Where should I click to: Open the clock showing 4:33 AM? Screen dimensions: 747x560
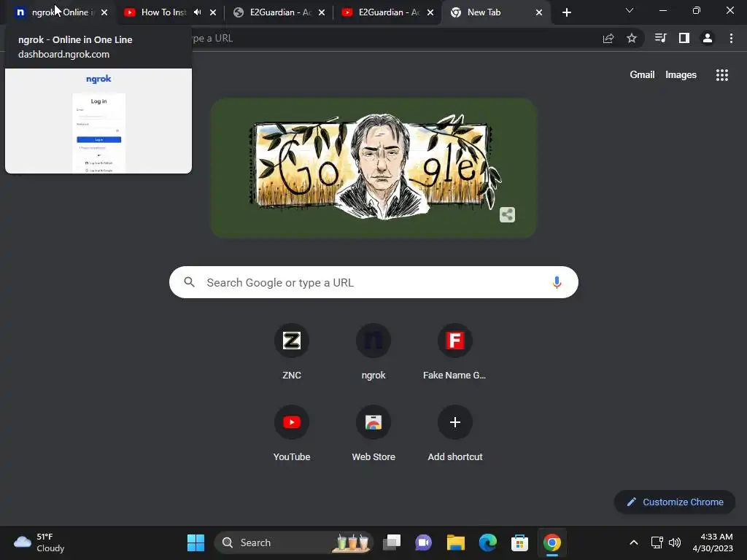713,542
